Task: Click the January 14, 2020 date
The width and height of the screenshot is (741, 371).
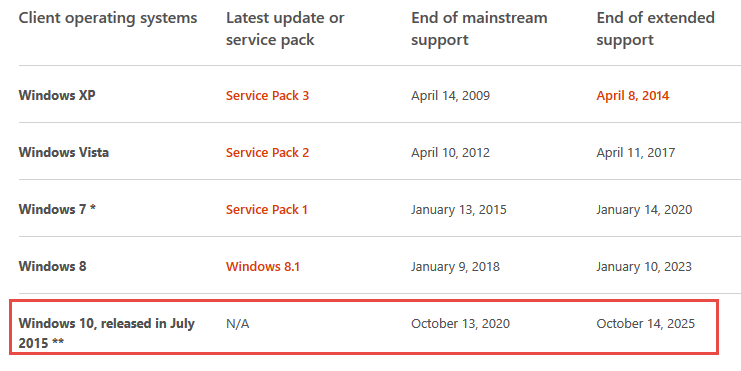Action: coord(644,210)
